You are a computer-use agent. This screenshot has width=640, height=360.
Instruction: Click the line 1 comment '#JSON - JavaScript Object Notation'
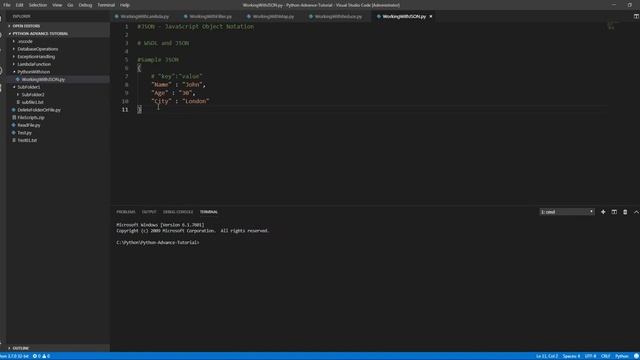point(196,27)
